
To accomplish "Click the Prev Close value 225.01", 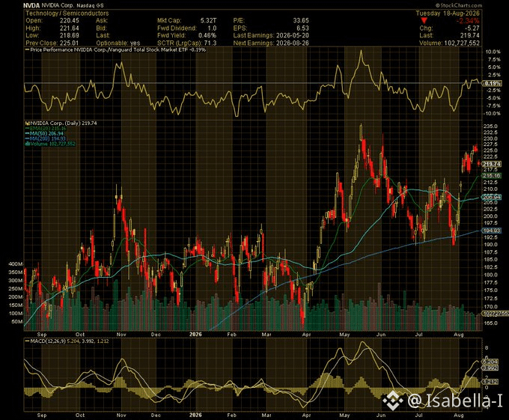I will click(x=69, y=43).
